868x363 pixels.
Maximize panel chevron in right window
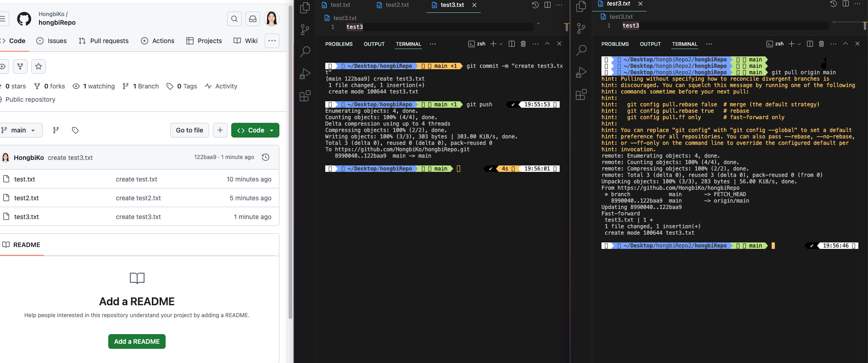coord(846,44)
